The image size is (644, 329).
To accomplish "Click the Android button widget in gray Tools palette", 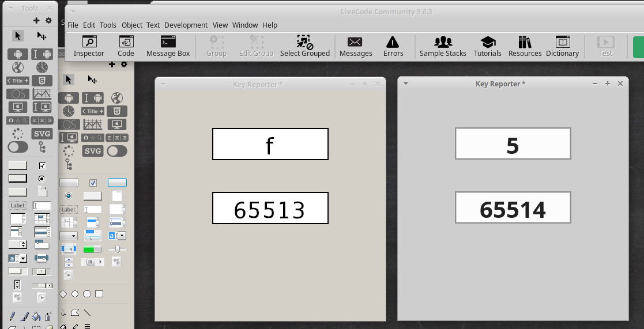I will pos(18,54).
